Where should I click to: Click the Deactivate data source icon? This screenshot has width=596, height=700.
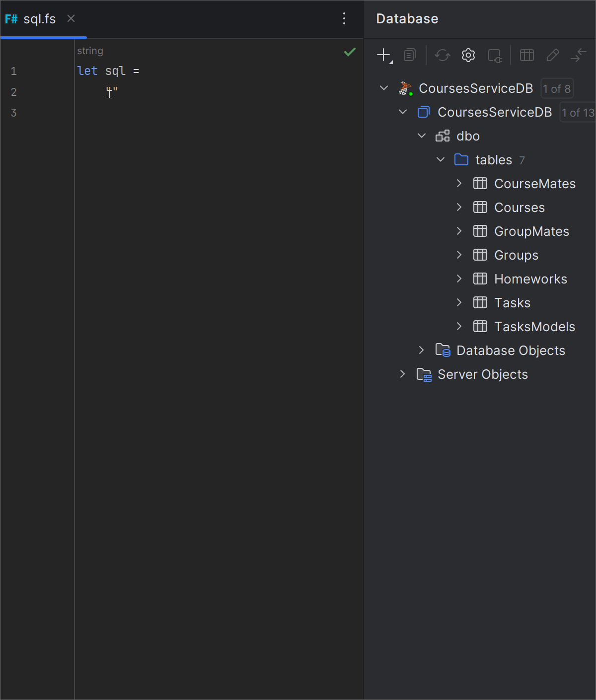pyautogui.click(x=495, y=55)
